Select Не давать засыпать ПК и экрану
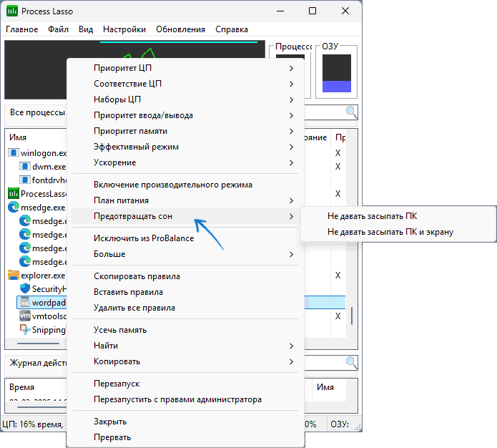The height and width of the screenshot is (448, 497). pos(398,232)
